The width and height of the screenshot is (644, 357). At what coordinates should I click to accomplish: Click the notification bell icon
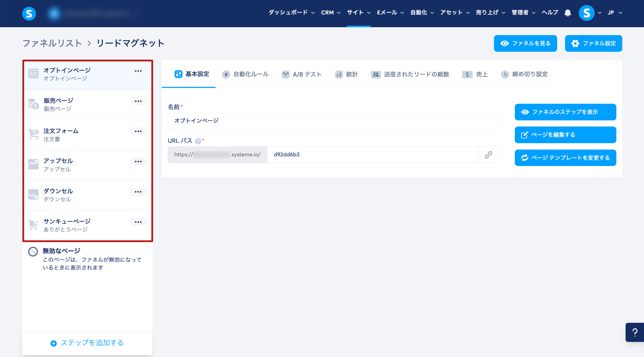click(x=567, y=13)
